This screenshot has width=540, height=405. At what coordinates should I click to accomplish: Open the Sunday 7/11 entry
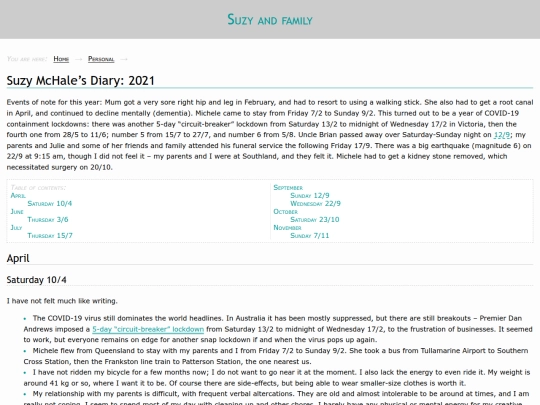point(310,236)
